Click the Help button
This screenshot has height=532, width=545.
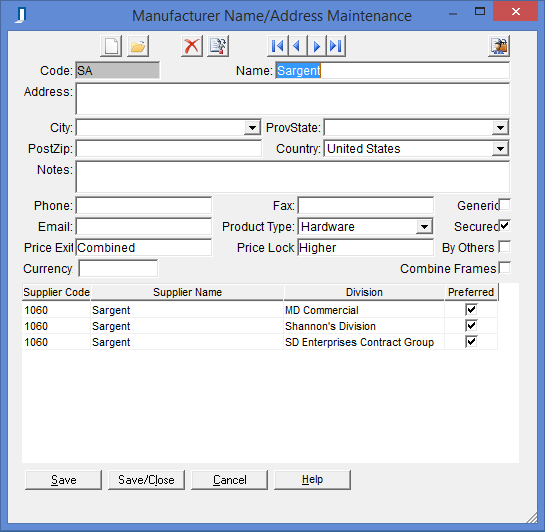point(312,480)
